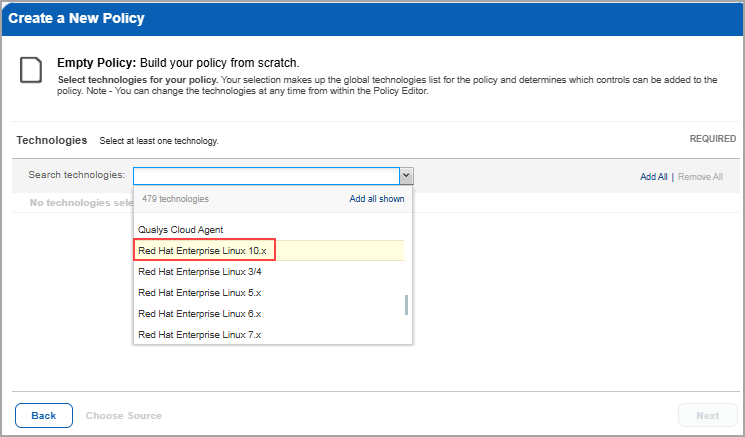Click the technologies list scrollbar thumb

pos(406,305)
